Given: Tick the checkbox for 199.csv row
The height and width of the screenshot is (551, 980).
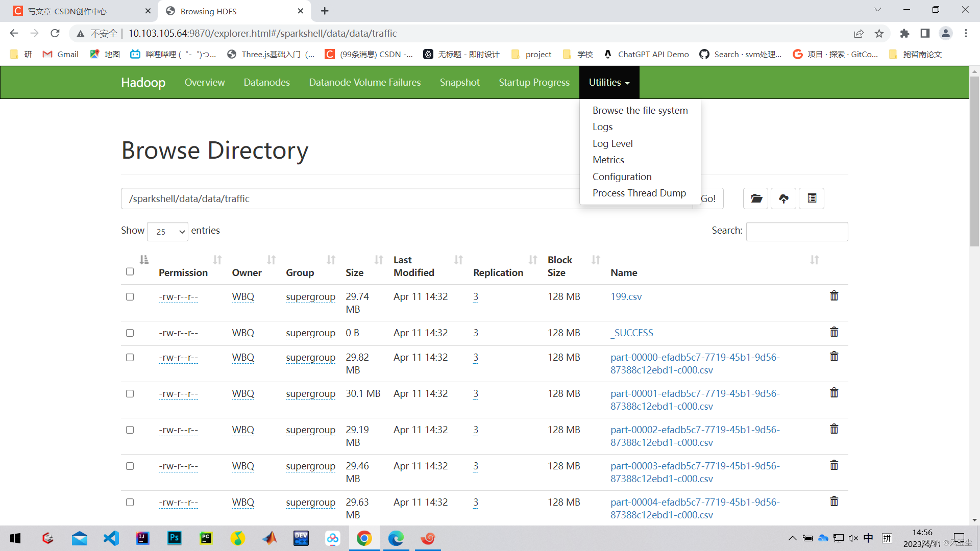Looking at the screenshot, I should (x=130, y=297).
